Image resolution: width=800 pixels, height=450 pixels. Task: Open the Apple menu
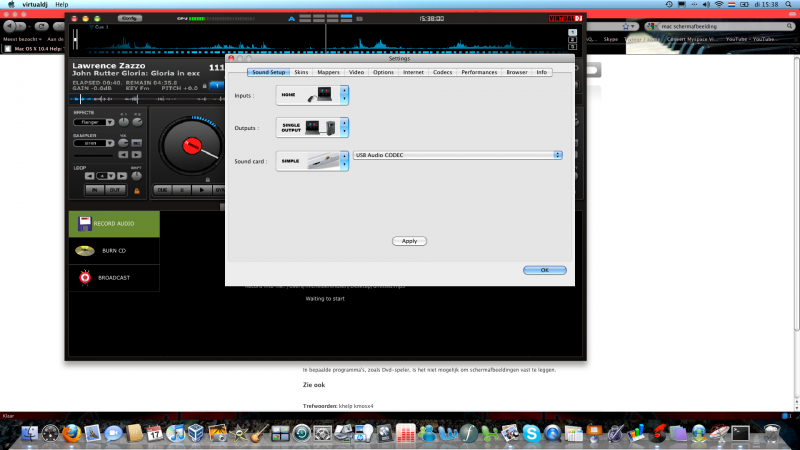pyautogui.click(x=11, y=5)
